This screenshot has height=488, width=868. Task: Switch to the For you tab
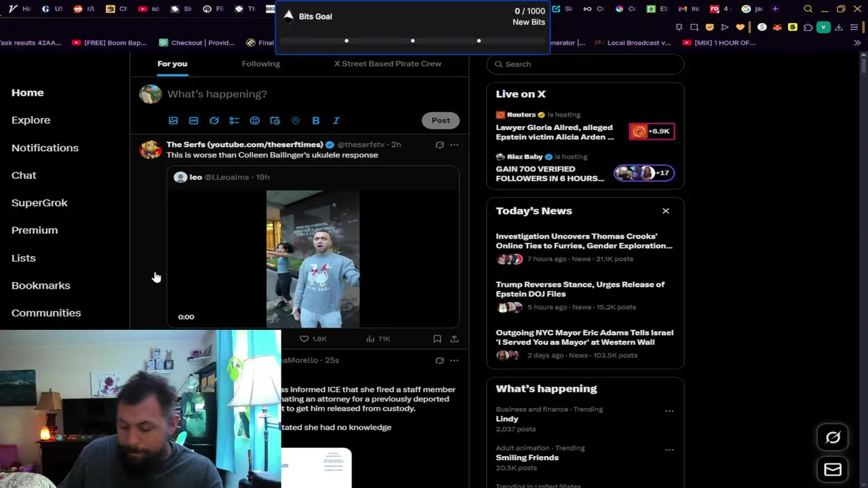click(172, 64)
